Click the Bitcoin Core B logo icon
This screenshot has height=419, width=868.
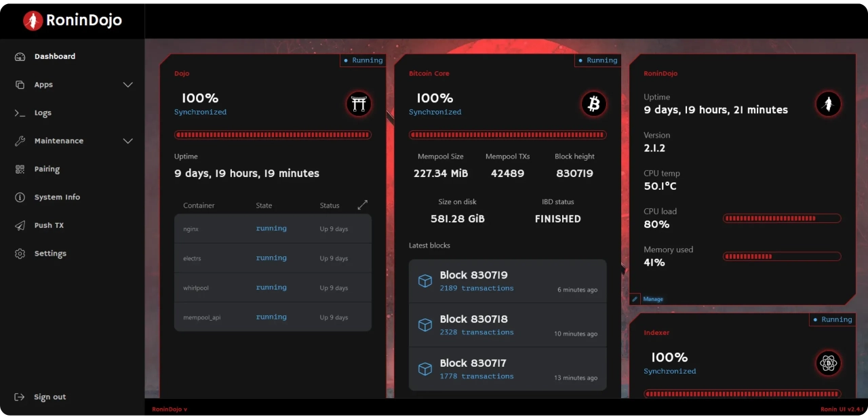pyautogui.click(x=594, y=104)
